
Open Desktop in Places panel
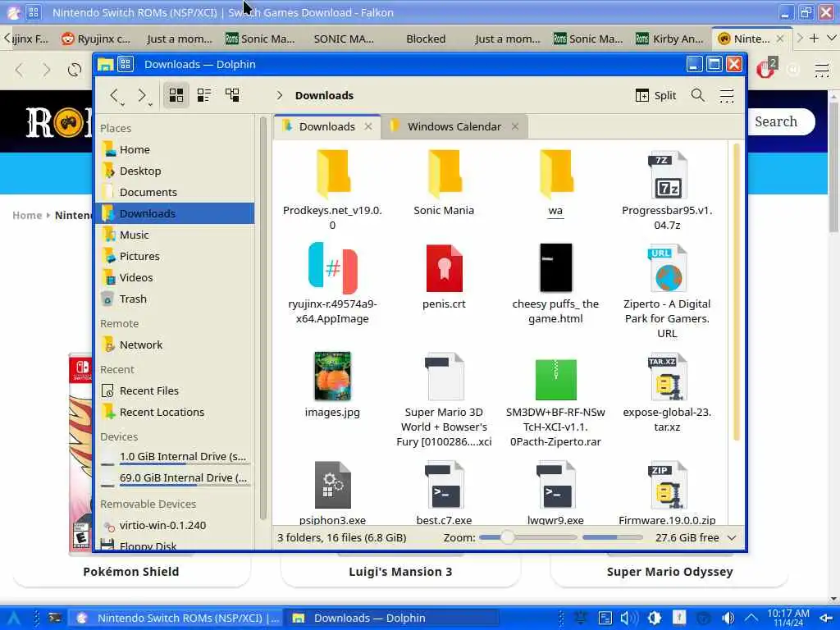tap(176, 171)
